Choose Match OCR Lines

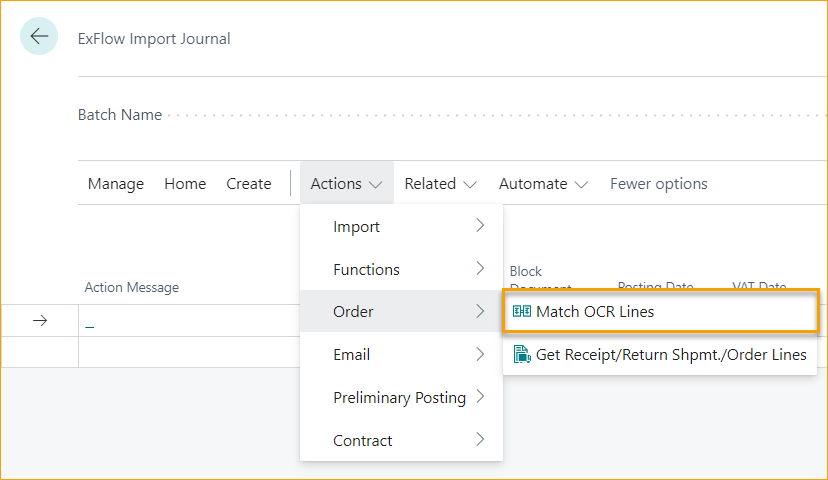pyautogui.click(x=661, y=312)
